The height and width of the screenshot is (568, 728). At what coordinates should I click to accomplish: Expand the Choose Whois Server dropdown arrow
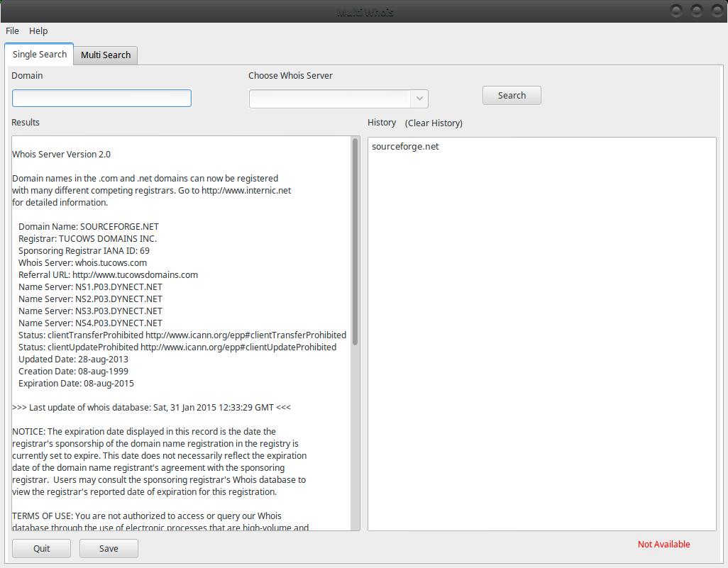click(x=419, y=99)
